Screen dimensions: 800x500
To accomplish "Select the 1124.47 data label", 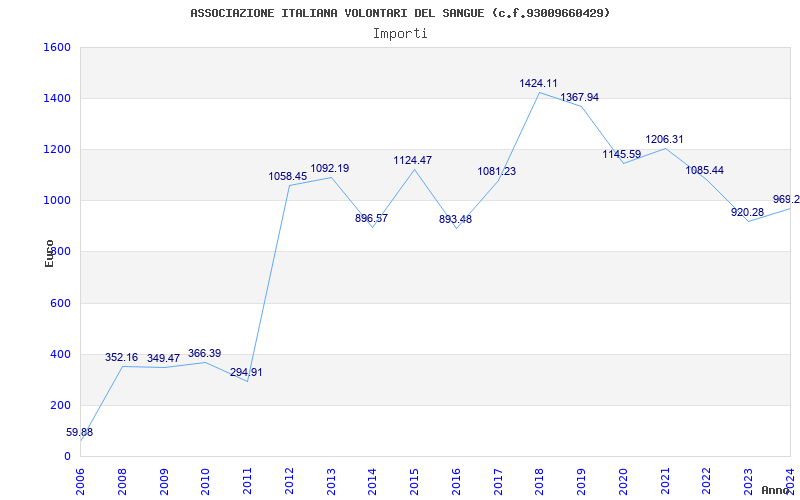I will click(413, 160).
